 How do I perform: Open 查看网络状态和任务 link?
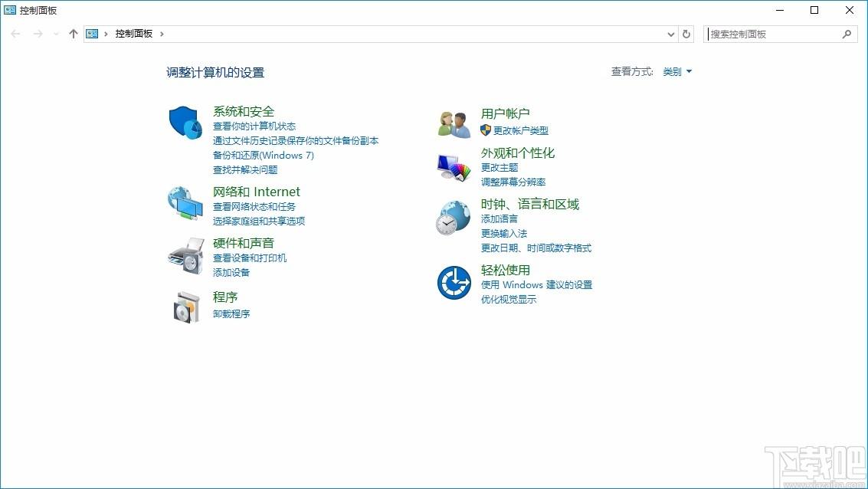(x=254, y=207)
